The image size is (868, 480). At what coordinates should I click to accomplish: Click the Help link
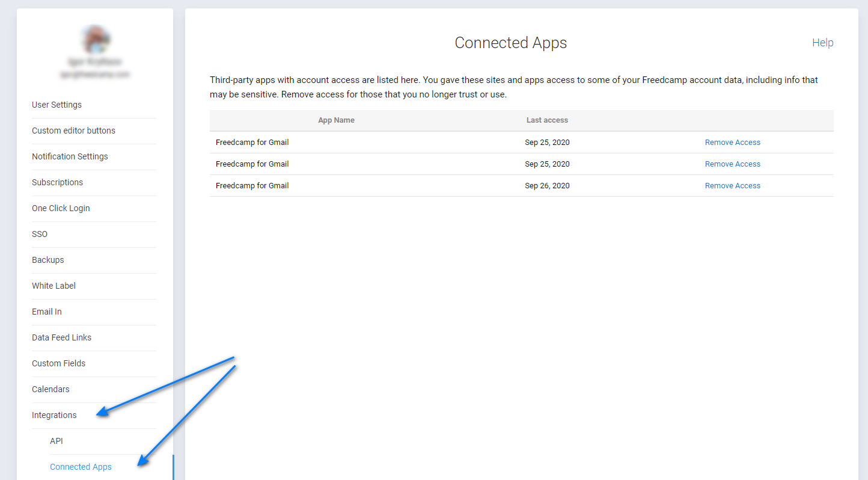pyautogui.click(x=822, y=43)
